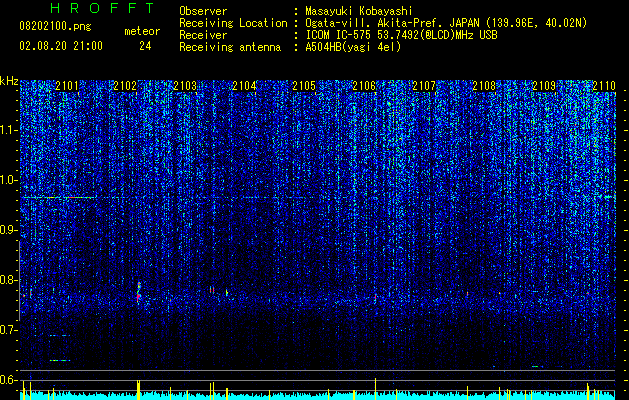Viewport: 629px width, 400px height.
Task: Click the 1.0 frequency axis label
Action: point(8,180)
